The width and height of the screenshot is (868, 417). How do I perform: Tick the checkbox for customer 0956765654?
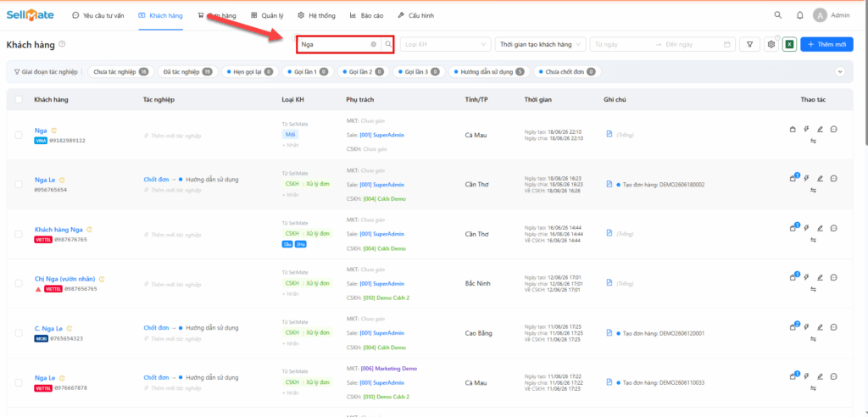point(19,185)
